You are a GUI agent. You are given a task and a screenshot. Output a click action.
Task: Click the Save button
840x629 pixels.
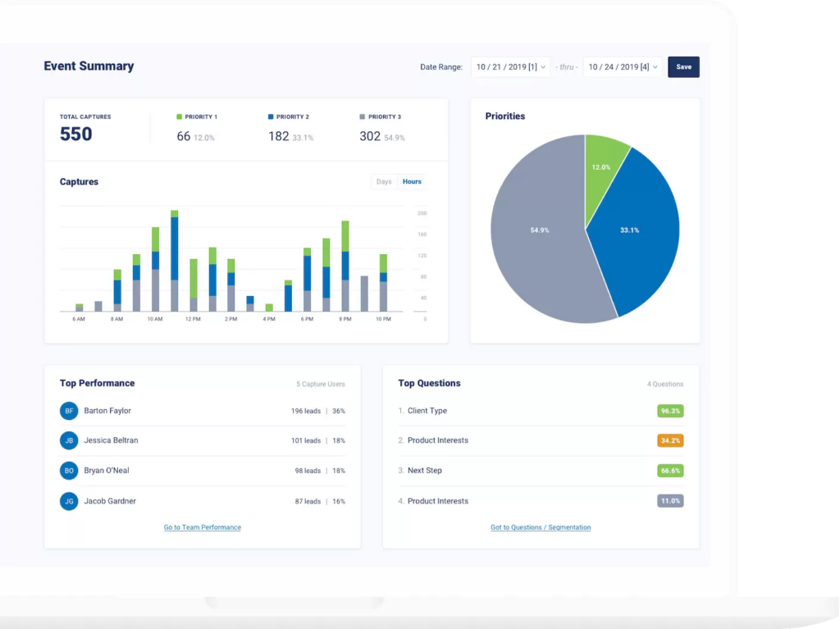[x=683, y=67]
